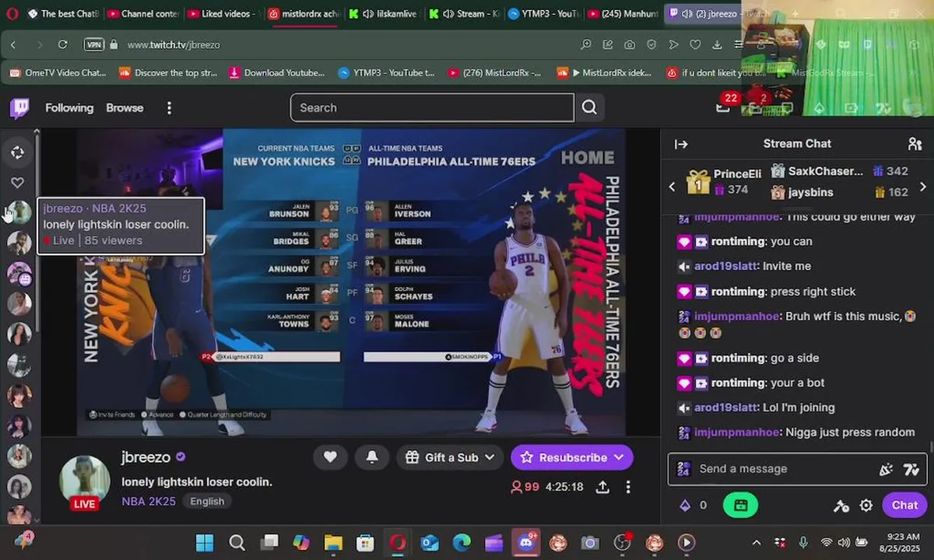
Task: Switch to the Channel content tab
Action: point(142,14)
